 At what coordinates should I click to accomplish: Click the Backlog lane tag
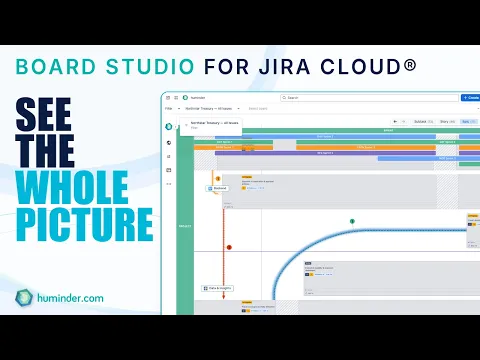tap(218, 188)
